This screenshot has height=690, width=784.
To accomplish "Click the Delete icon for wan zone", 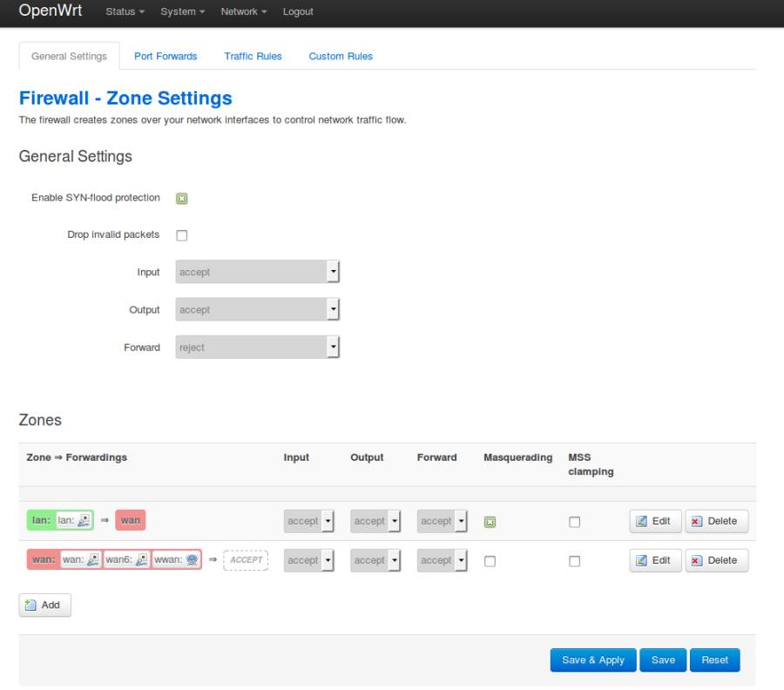I will pos(697,560).
